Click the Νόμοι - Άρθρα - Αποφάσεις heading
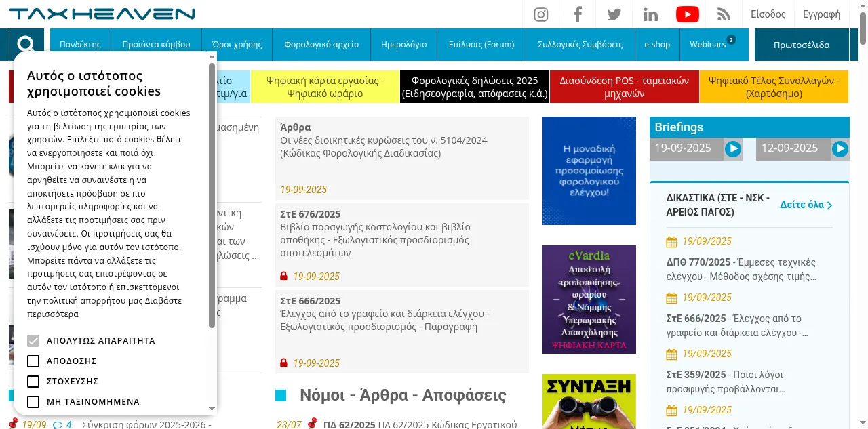This screenshot has height=429, width=868. click(x=403, y=395)
